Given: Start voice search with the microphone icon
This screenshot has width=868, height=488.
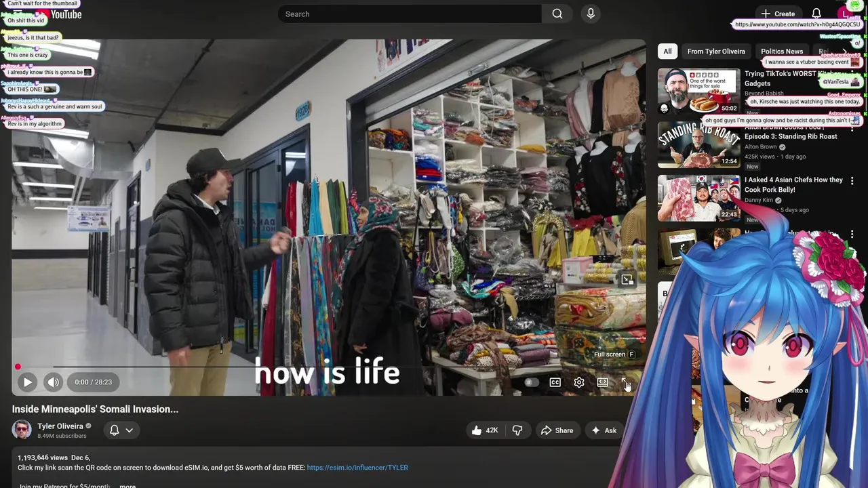Looking at the screenshot, I should [591, 14].
